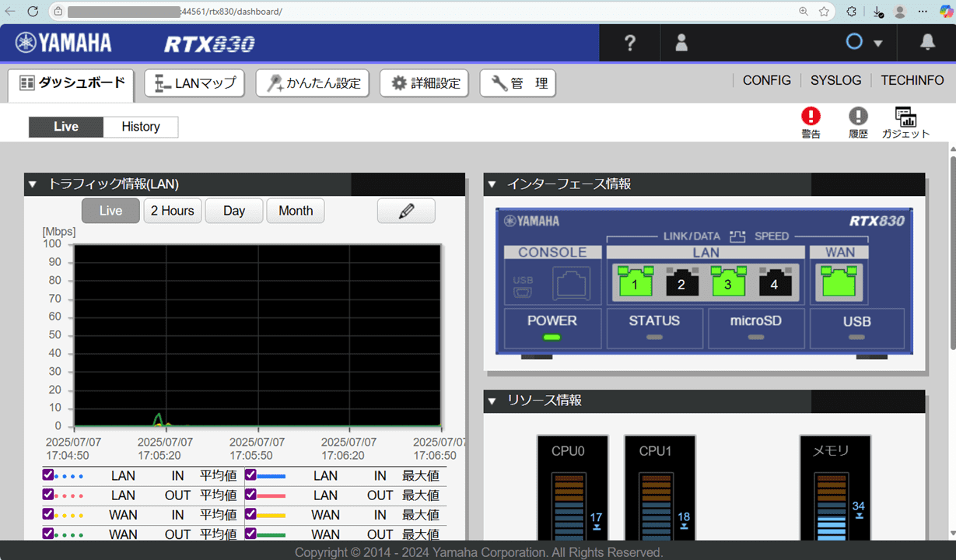956x560 pixels.
Task: Open the CONFIG link
Action: pyautogui.click(x=767, y=80)
